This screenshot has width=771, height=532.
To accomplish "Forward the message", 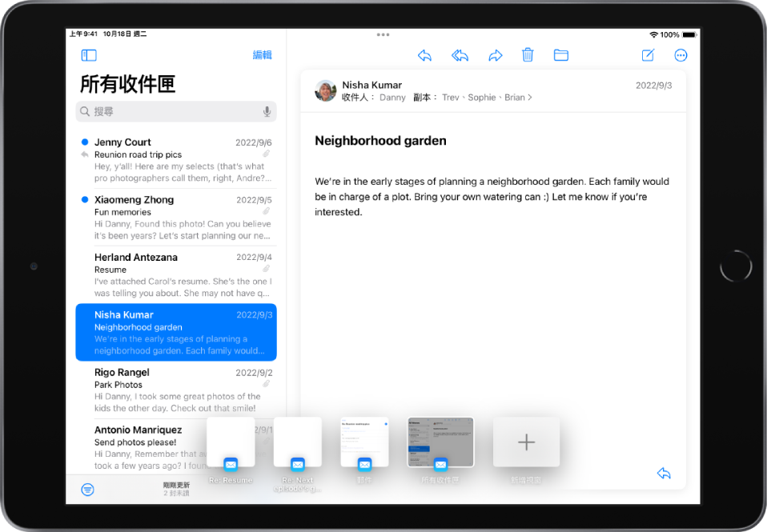I will [x=495, y=55].
